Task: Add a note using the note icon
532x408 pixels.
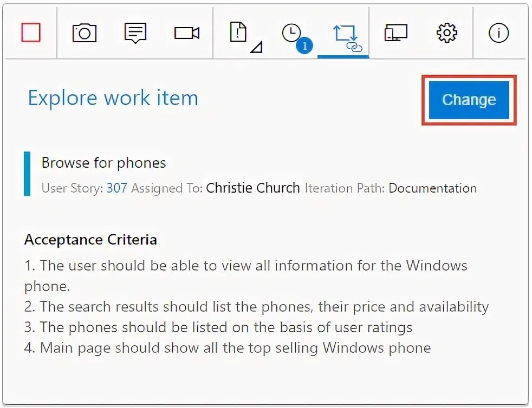Action: pos(135,33)
